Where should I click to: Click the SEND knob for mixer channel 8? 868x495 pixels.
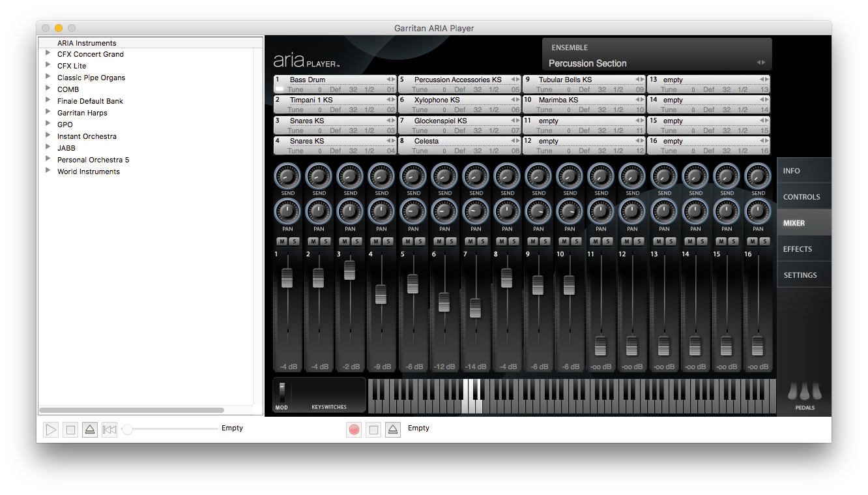(507, 176)
